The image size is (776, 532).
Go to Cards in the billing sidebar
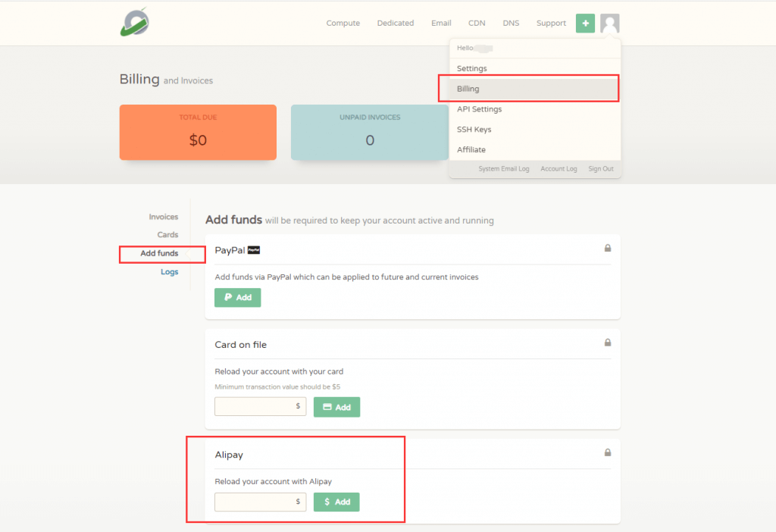(167, 235)
